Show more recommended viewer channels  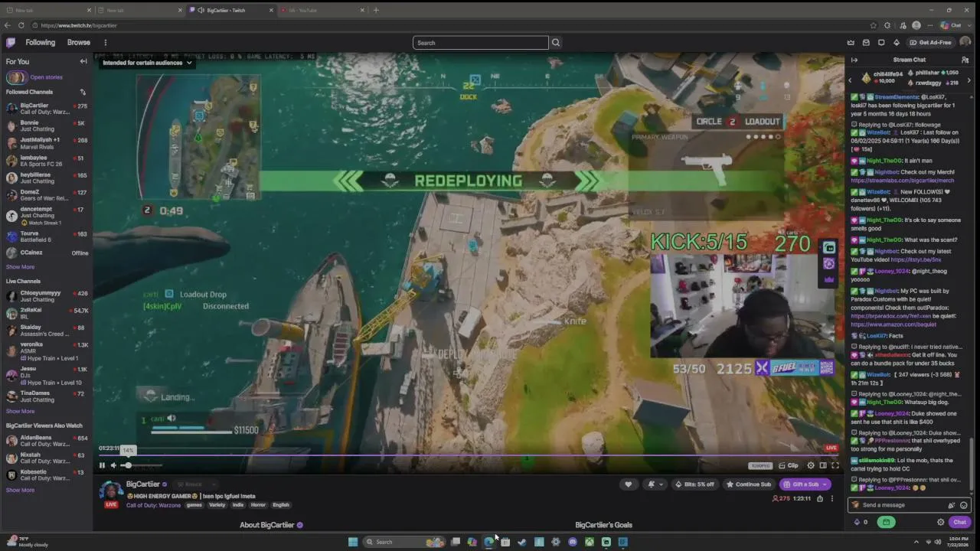tap(20, 491)
